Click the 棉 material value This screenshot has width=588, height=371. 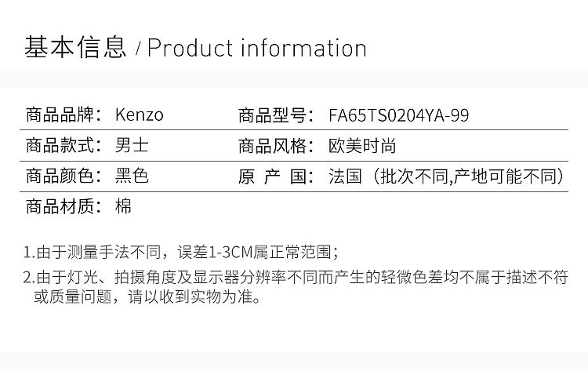(123, 207)
